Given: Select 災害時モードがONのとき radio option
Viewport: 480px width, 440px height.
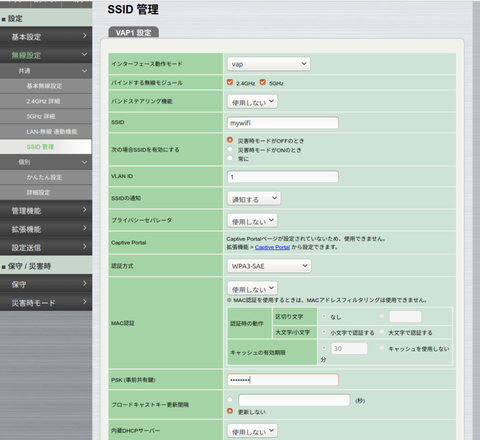Looking at the screenshot, I should [230, 149].
